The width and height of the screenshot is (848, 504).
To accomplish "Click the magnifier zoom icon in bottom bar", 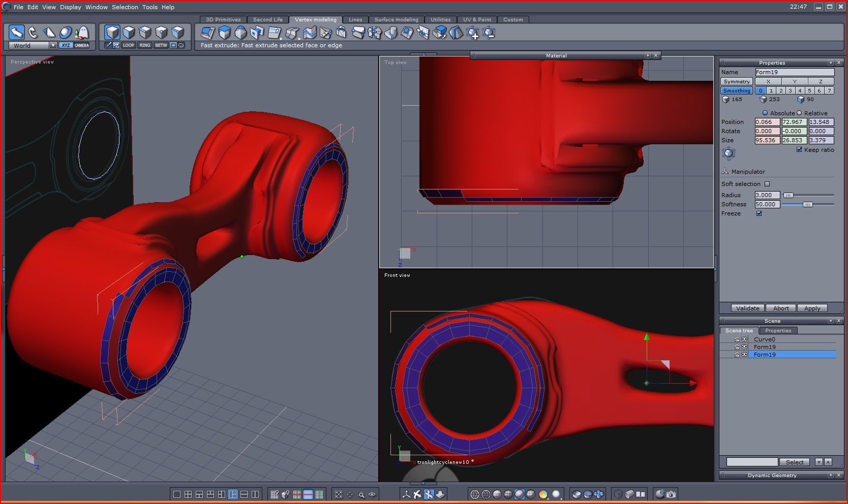I will point(361,494).
